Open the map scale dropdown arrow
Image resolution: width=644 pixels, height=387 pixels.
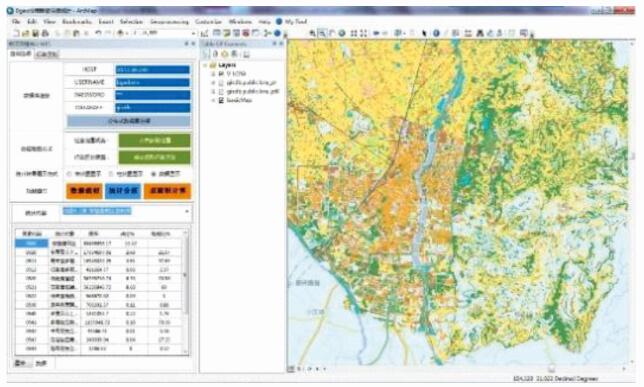[193, 33]
